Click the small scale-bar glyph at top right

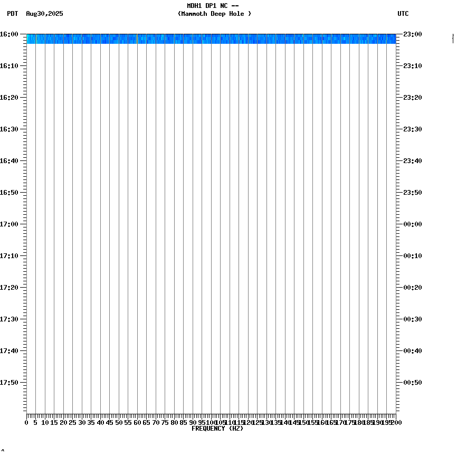pyautogui.click(x=453, y=37)
